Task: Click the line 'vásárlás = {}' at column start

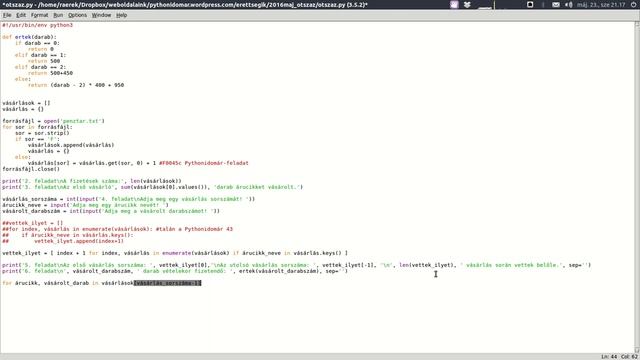Action: click(23, 109)
